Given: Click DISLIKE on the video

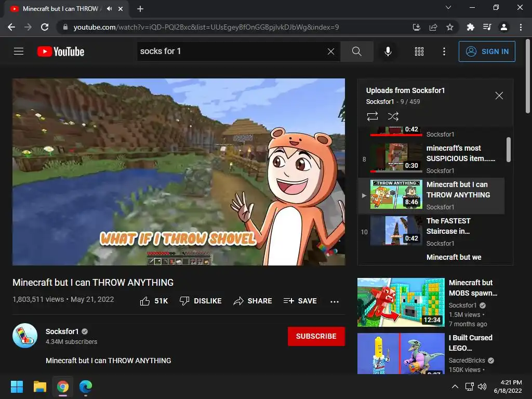Looking at the screenshot, I should click(x=201, y=301).
